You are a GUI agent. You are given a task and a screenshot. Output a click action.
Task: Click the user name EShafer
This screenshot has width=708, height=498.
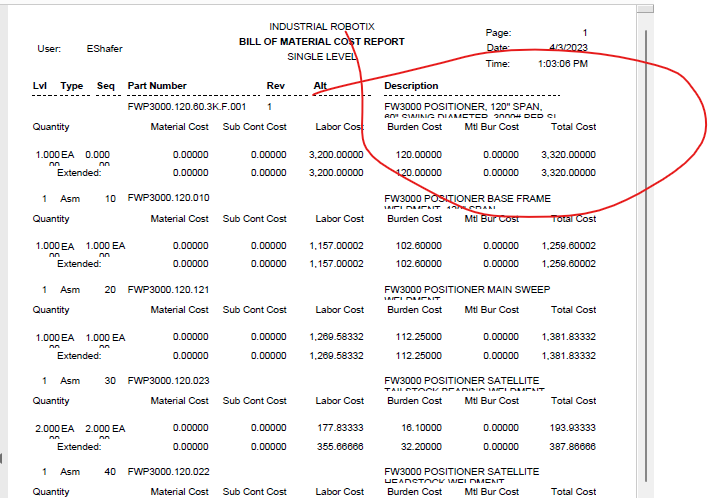[x=104, y=49]
